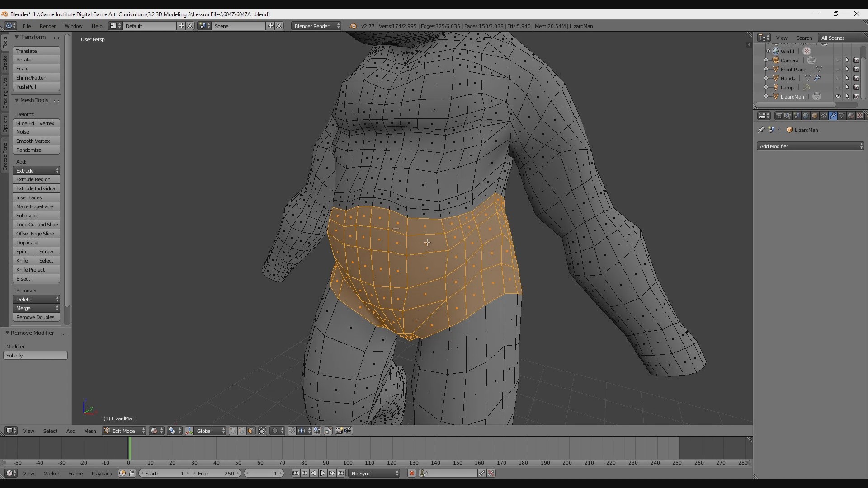Image resolution: width=868 pixels, height=488 pixels.
Task: Expand the Hands outliner entry
Action: click(766, 78)
